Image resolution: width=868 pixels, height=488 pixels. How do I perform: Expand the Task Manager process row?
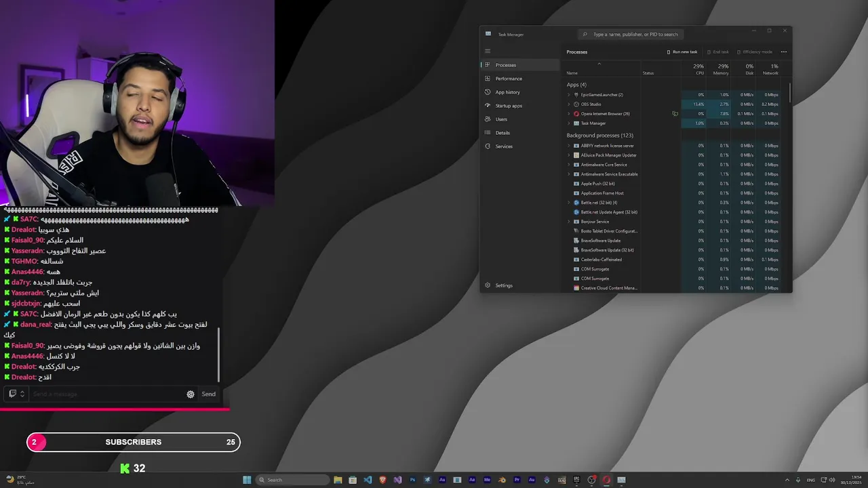coord(569,123)
